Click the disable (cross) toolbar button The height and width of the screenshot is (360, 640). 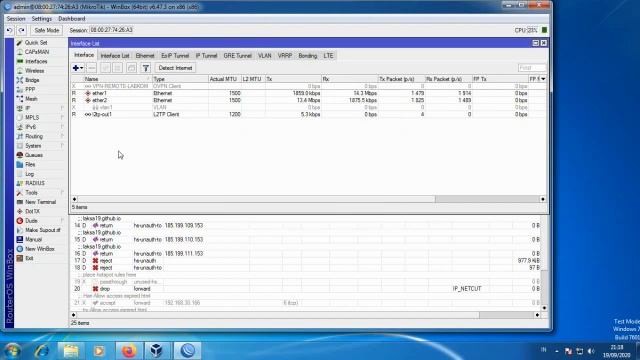tap(118, 68)
